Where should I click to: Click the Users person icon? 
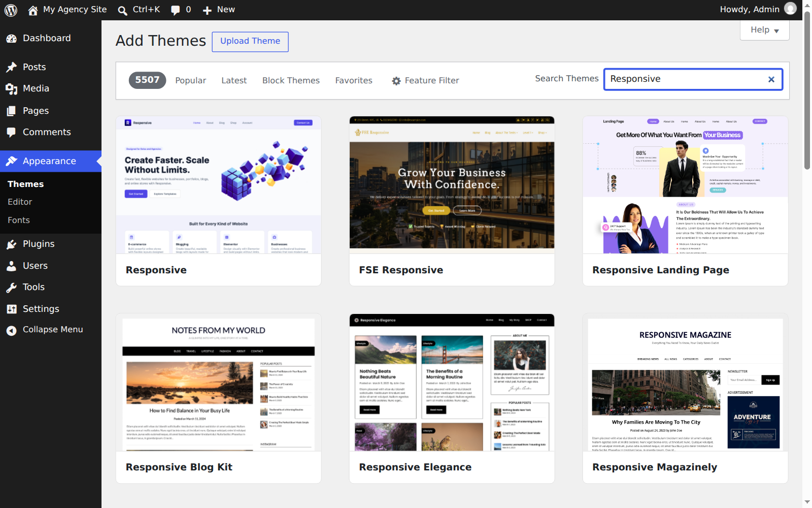coord(12,266)
